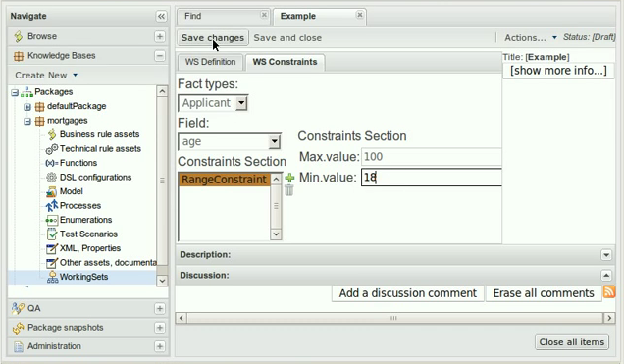Click Erase all comments button
This screenshot has height=364, width=624.
544,293
